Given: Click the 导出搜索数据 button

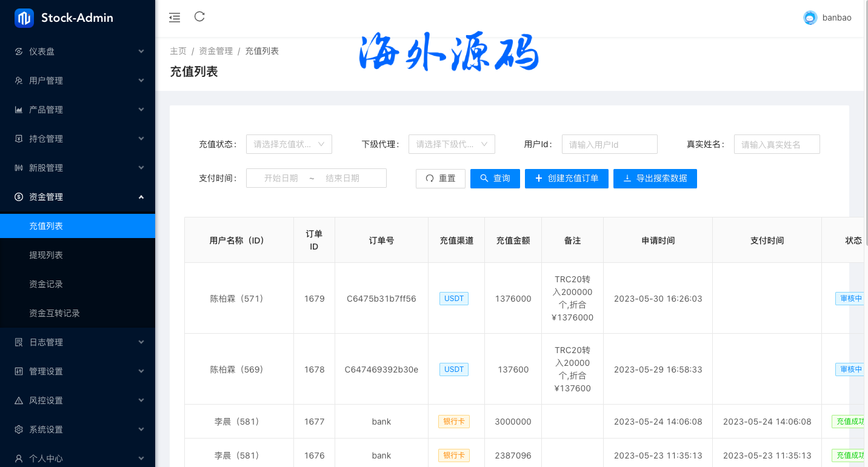Looking at the screenshot, I should pos(655,179).
